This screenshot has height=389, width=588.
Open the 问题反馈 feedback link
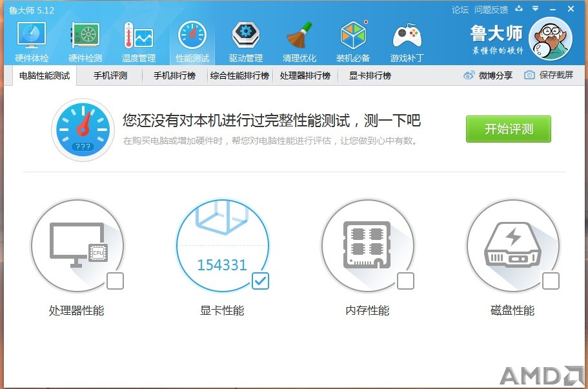tap(491, 10)
